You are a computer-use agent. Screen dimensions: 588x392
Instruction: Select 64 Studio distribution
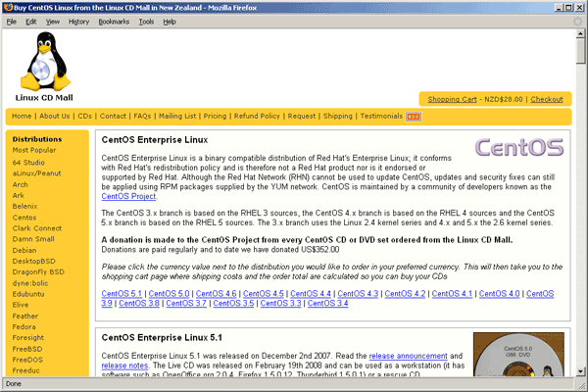click(28, 163)
